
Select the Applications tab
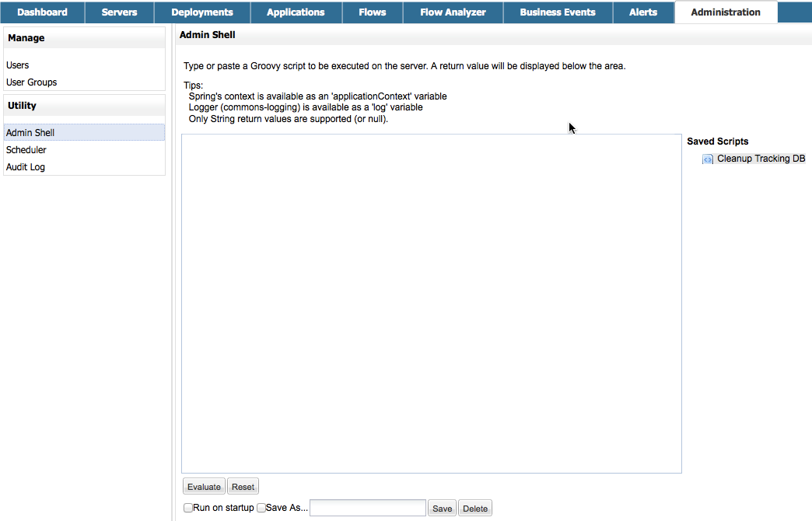point(296,12)
